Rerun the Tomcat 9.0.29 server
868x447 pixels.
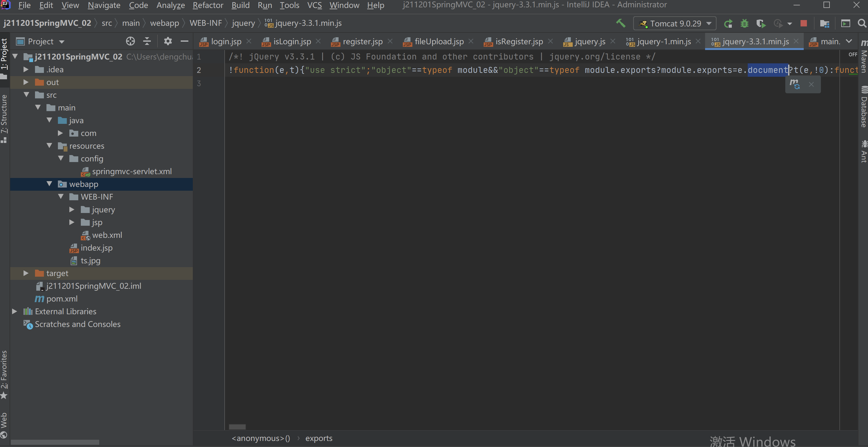(x=728, y=24)
